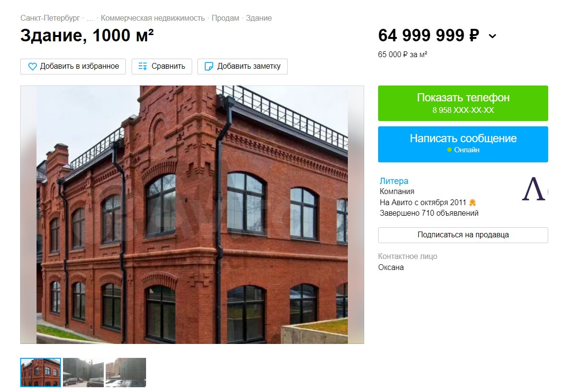This screenshot has width=565, height=392.
Task: Open Санкт-Петербург breadcrumb link
Action: pos(50,18)
